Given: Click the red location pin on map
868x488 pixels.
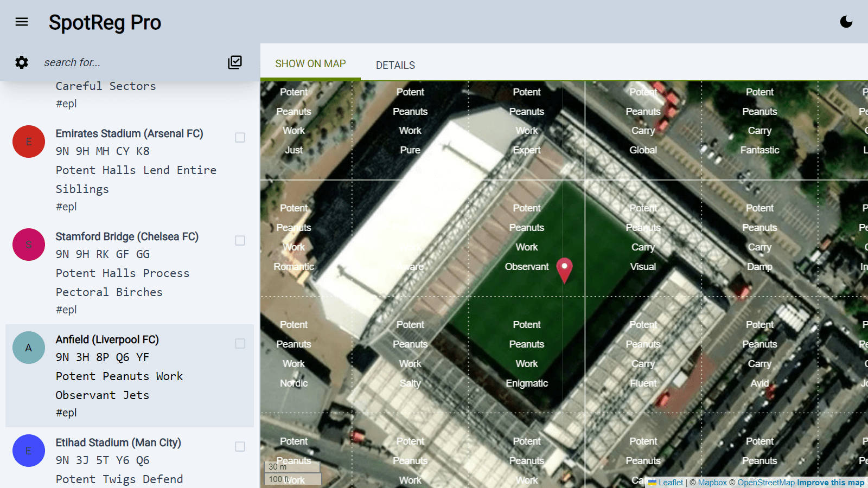Looking at the screenshot, I should tap(564, 270).
